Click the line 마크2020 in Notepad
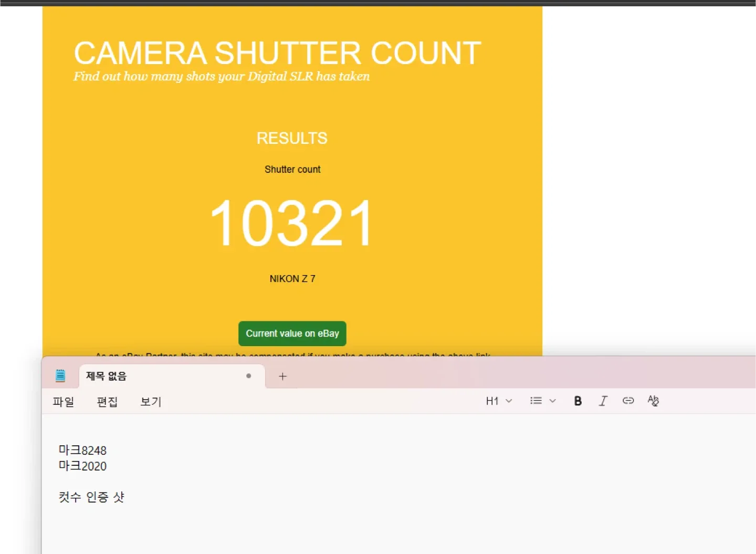Image resolution: width=756 pixels, height=554 pixels. [82, 466]
